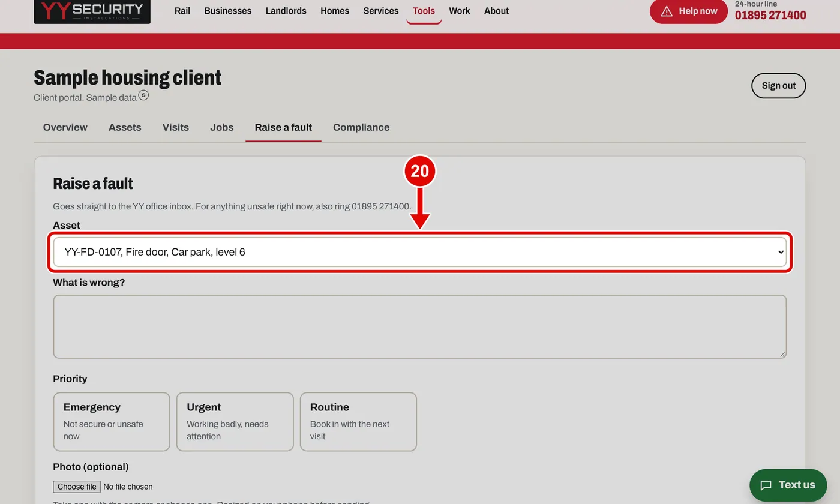Select the Routine priority option
Screen dimensions: 840x504
(358, 421)
